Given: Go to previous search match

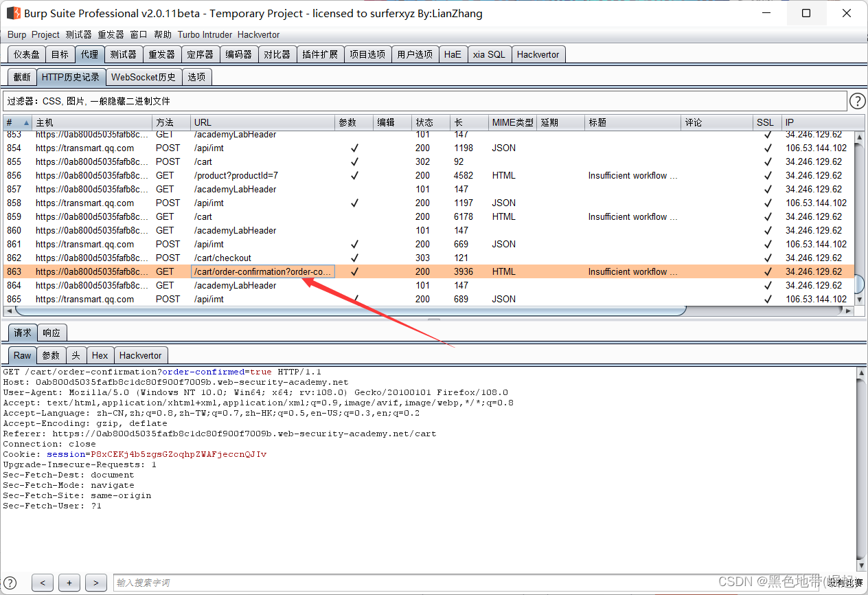Looking at the screenshot, I should 43,583.
